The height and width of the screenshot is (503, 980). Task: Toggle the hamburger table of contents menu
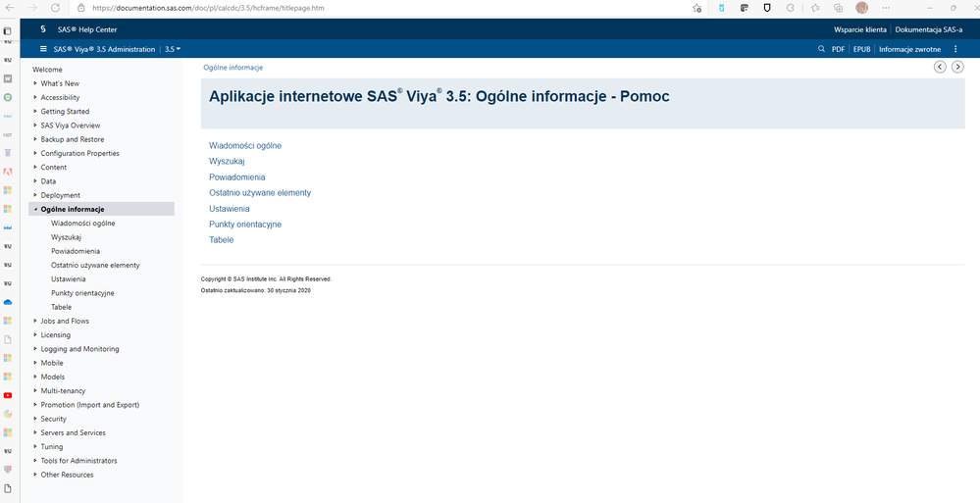tap(43, 49)
